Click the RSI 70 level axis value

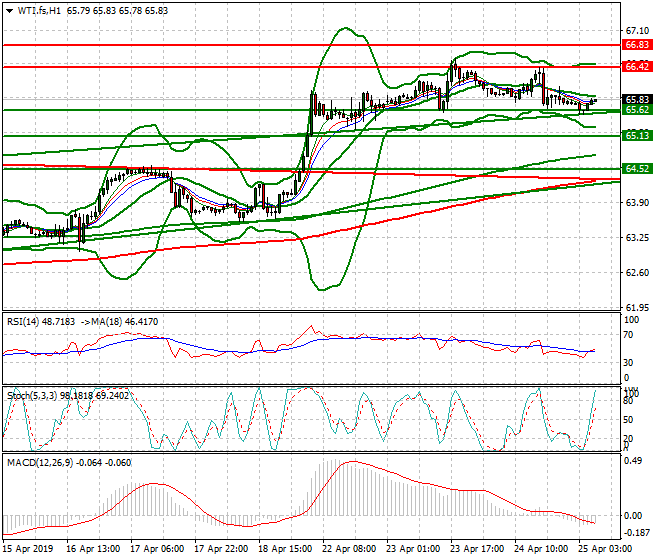pos(628,335)
